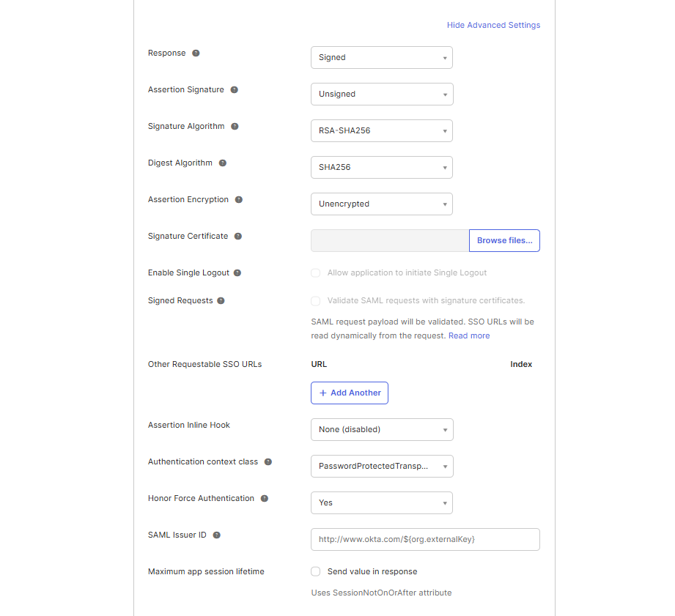Click help icon beside Assertion Signature

[235, 90]
